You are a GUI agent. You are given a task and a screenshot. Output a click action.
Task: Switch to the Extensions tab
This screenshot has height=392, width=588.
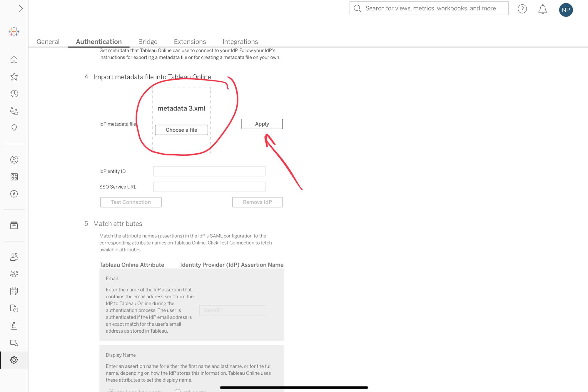coord(190,42)
